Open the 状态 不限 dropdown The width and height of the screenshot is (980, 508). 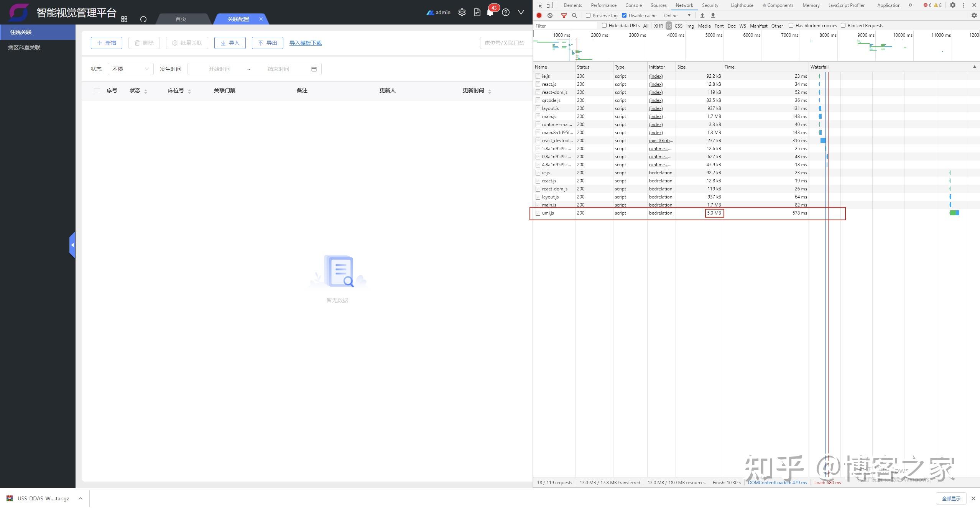click(x=130, y=69)
